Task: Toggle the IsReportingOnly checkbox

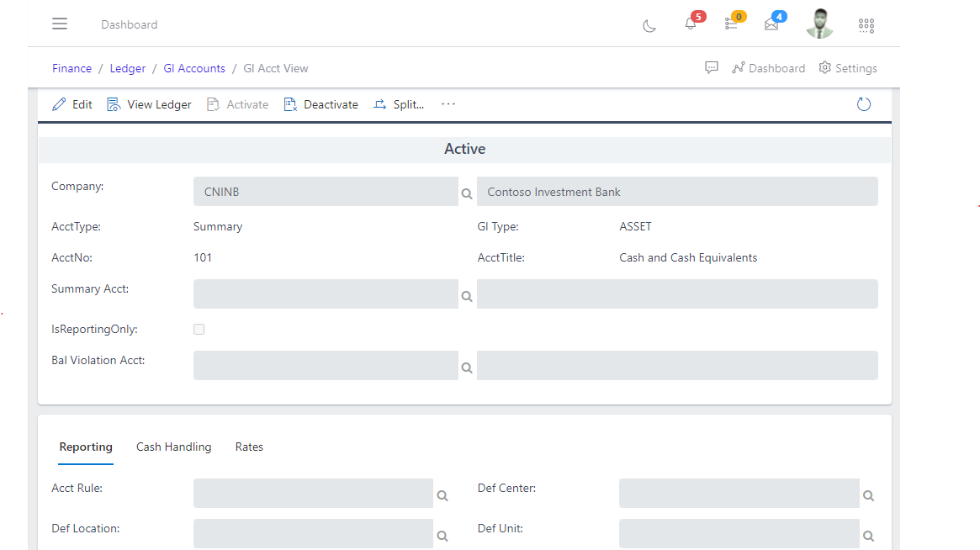Action: pos(199,329)
